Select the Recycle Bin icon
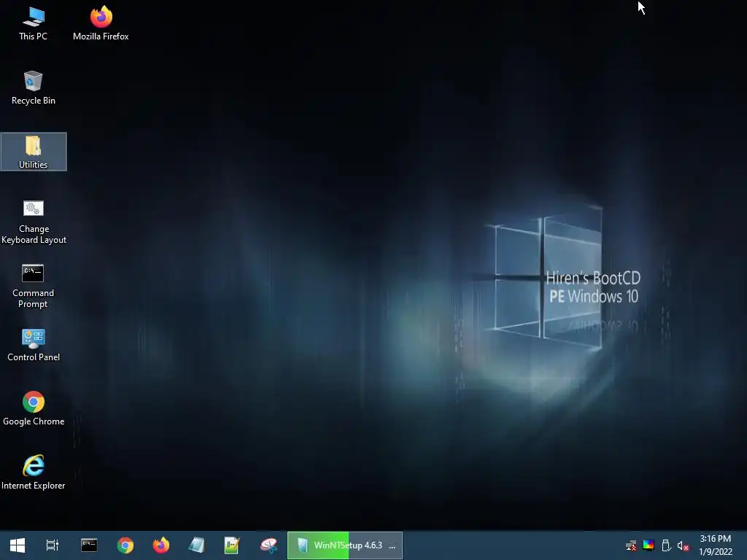Viewport: 747px width, 560px height. [x=33, y=88]
